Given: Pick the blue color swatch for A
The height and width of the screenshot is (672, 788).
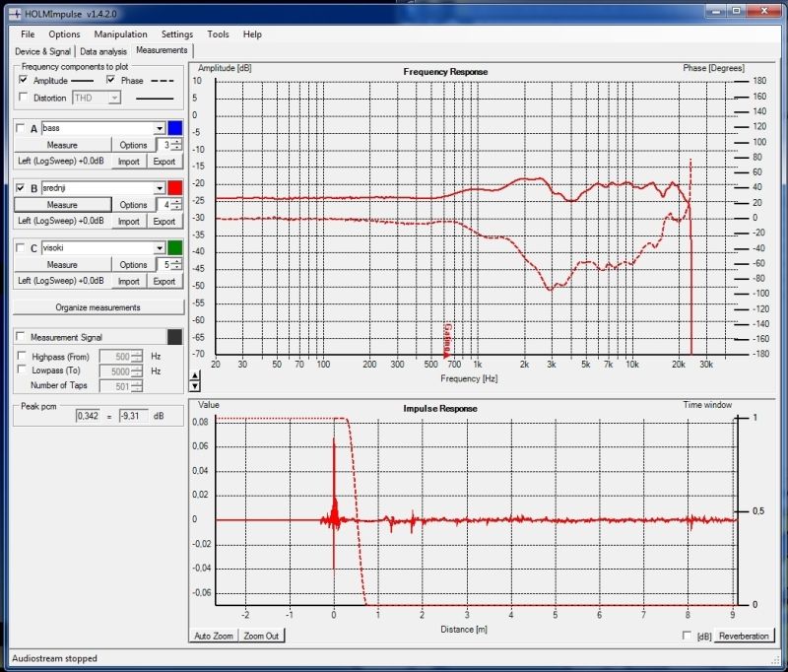Looking at the screenshot, I should coord(175,128).
